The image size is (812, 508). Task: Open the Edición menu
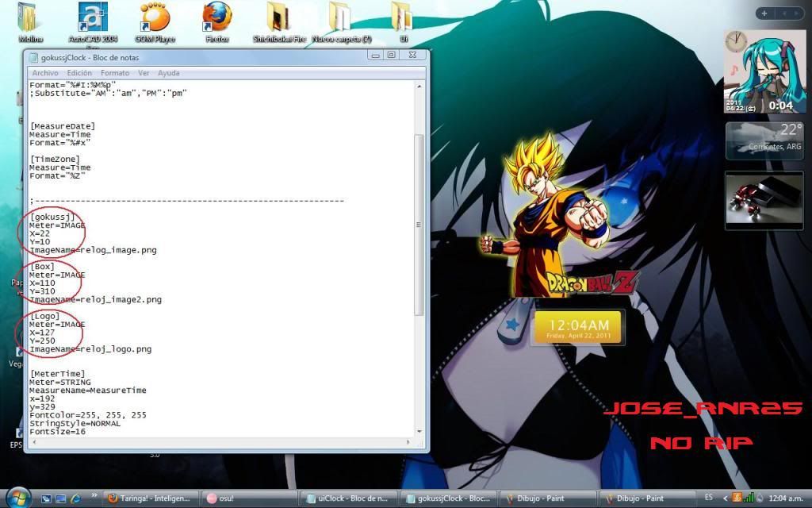click(79, 73)
